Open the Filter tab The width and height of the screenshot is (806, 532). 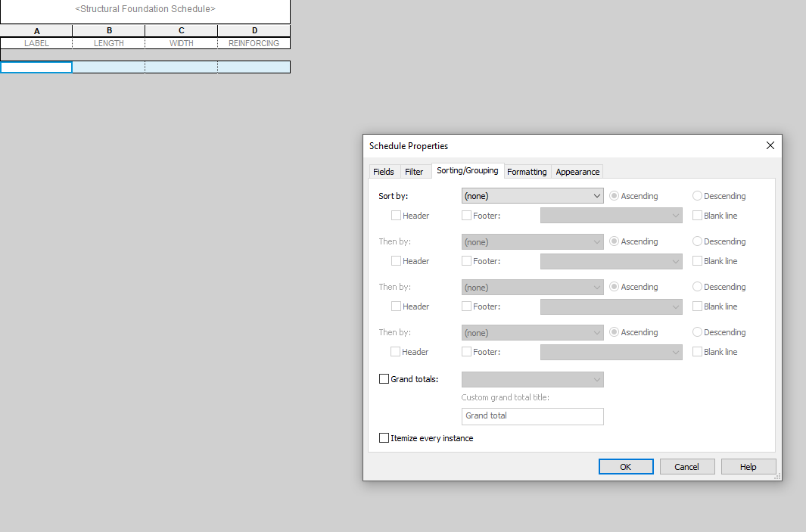[414, 171]
